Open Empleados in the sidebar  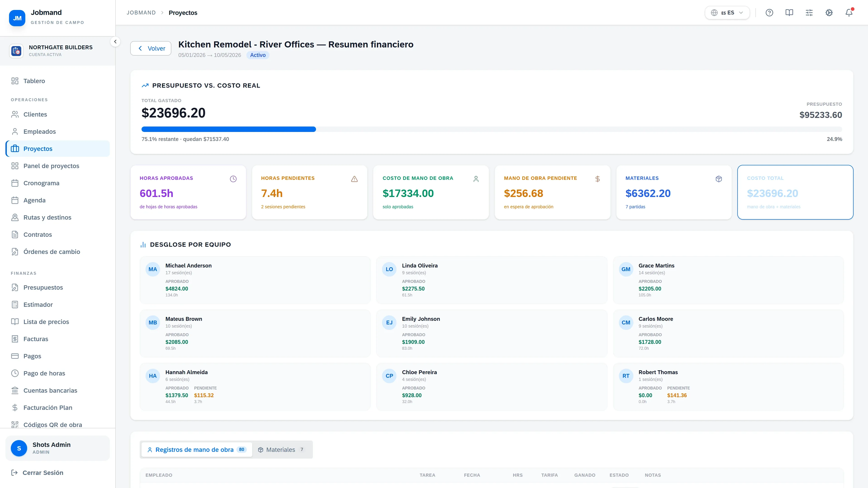58,132
